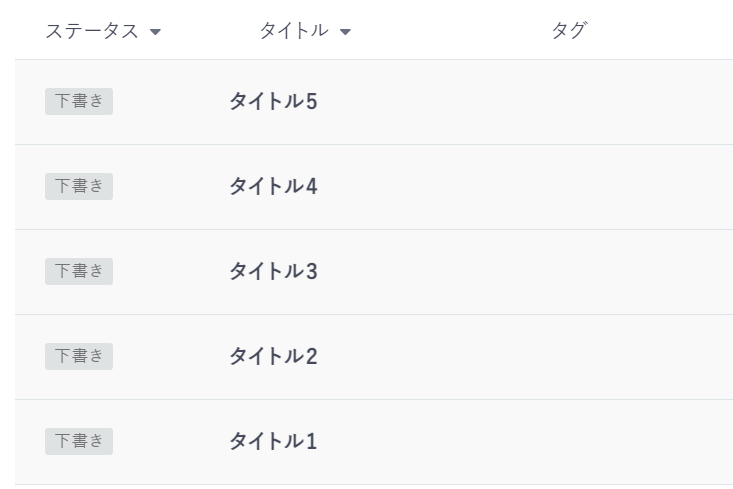The height and width of the screenshot is (489, 733).
Task: Click the タイトル sort arrow icon
Action: pos(345,32)
